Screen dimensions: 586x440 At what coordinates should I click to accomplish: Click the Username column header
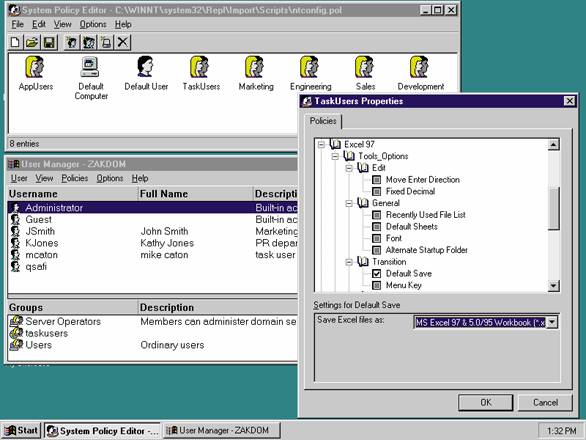point(73,194)
